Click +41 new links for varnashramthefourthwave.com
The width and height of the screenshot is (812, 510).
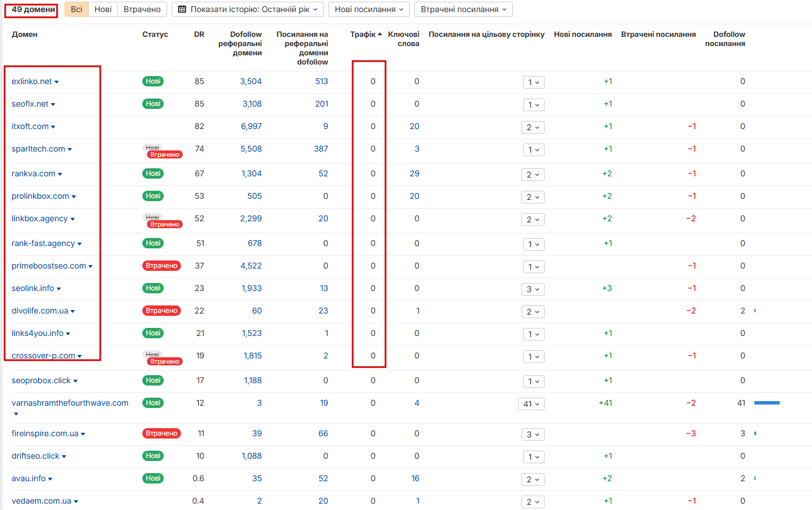605,403
